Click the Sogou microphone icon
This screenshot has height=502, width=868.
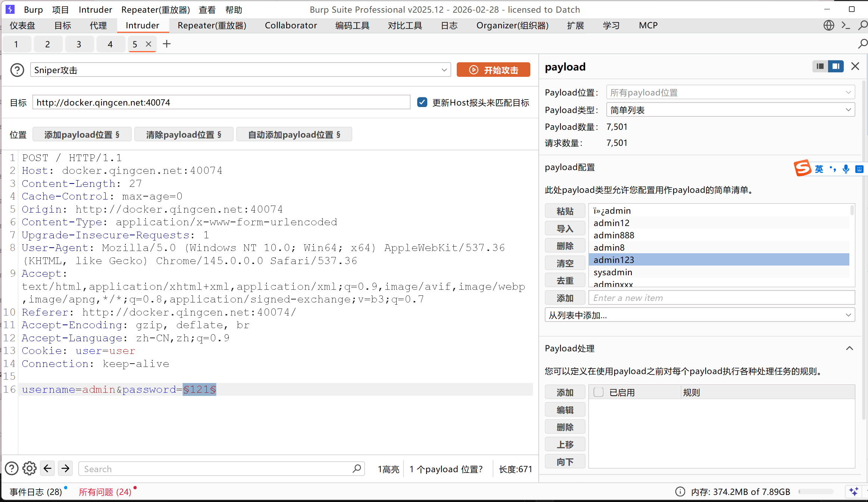point(846,169)
